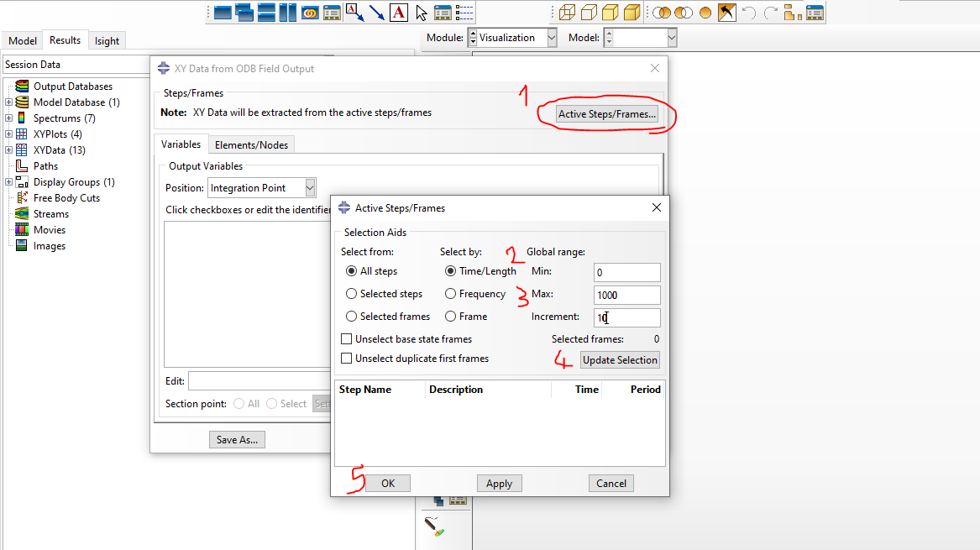The width and height of the screenshot is (980, 550).
Task: Click the color code paint roller icon
Action: [x=434, y=528]
